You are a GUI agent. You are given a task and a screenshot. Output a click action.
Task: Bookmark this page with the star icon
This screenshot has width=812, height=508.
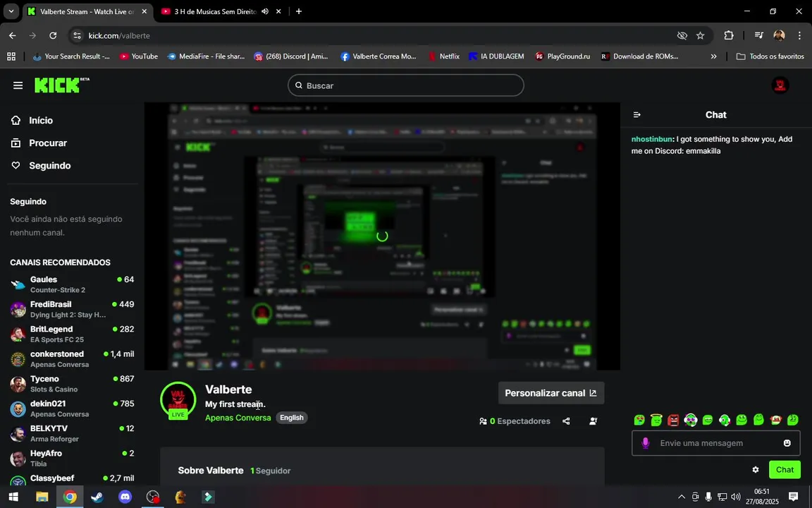click(700, 35)
